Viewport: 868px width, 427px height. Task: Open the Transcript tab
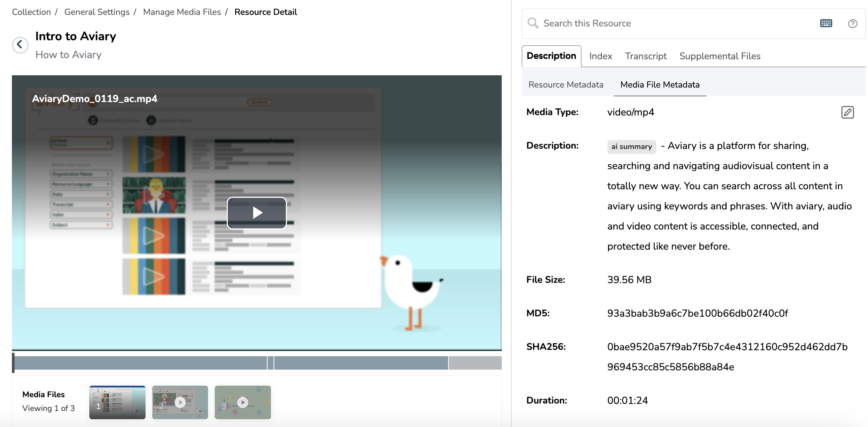click(645, 56)
